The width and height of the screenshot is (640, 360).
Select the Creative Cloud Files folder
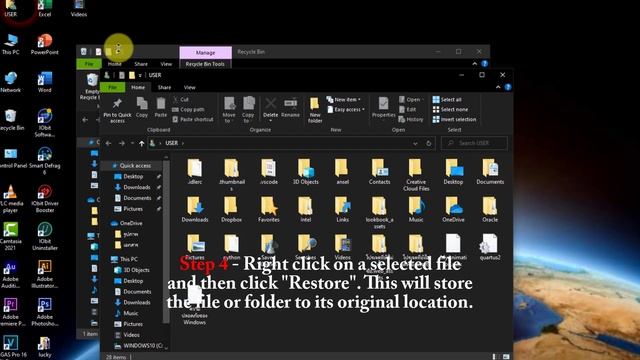click(x=416, y=175)
